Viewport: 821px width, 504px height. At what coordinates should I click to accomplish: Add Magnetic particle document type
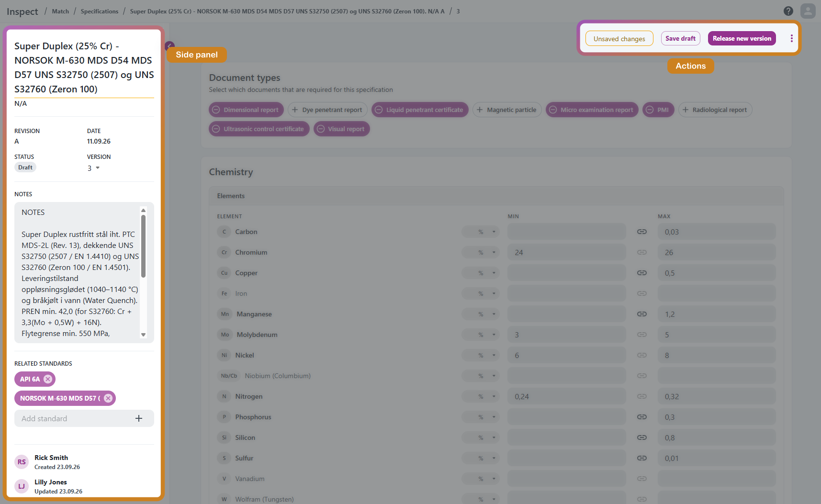[x=507, y=110]
